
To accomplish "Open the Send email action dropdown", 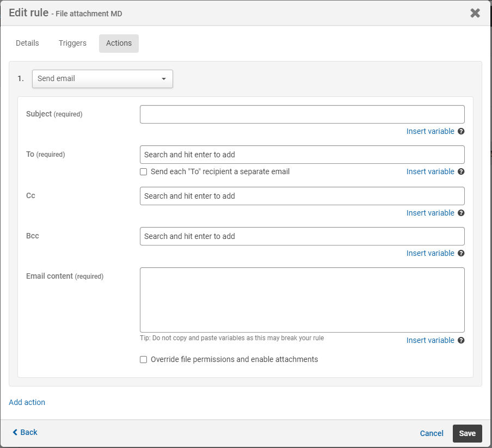I will pyautogui.click(x=102, y=79).
